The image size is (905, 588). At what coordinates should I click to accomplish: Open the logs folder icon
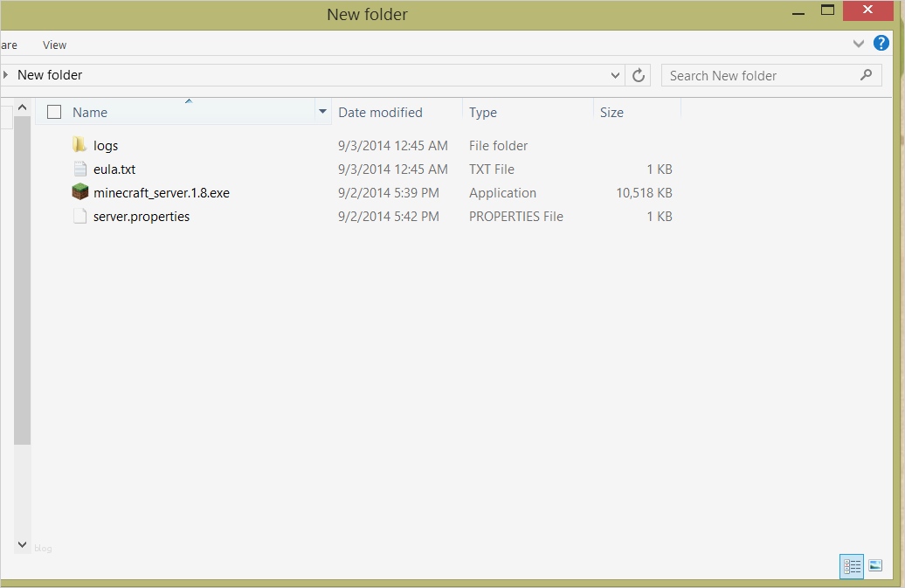point(79,145)
